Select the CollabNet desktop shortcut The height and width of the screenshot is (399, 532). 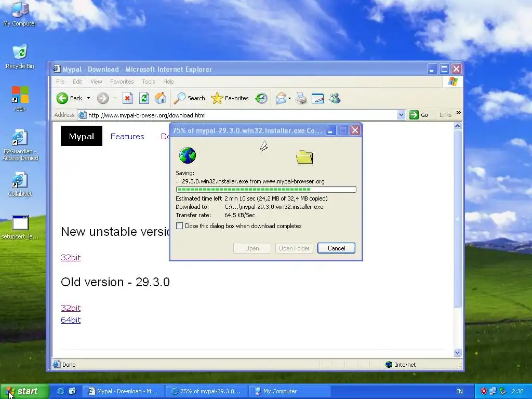pyautogui.click(x=20, y=184)
